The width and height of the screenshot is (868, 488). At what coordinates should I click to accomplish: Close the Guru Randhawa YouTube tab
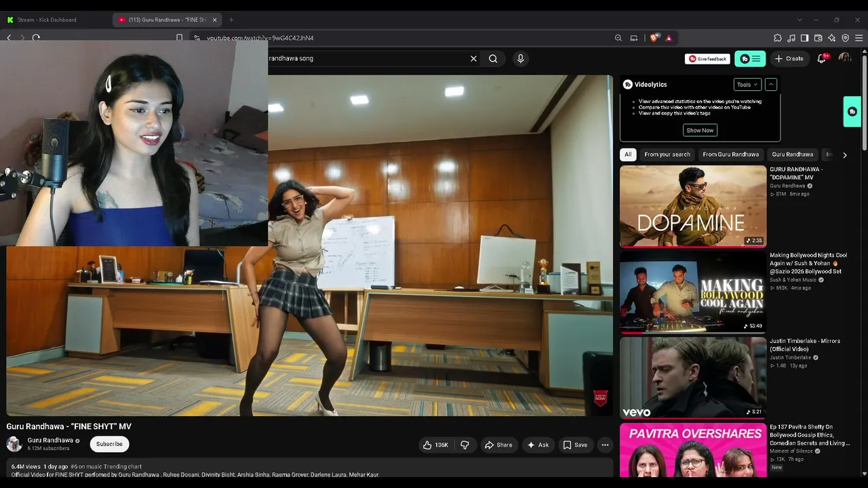pos(214,20)
